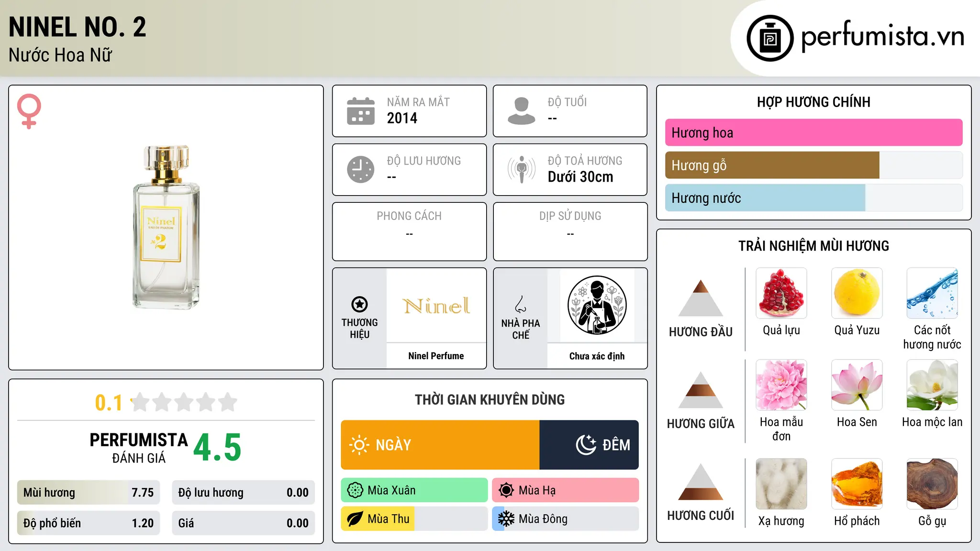
Task: Click the star badge icon above Thương hiệu
Action: click(360, 304)
